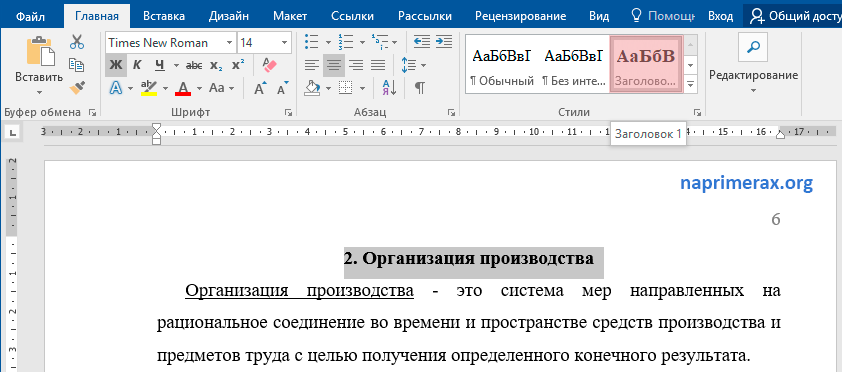
Task: Click the Помощник lightbulb search field
Action: tap(662, 16)
